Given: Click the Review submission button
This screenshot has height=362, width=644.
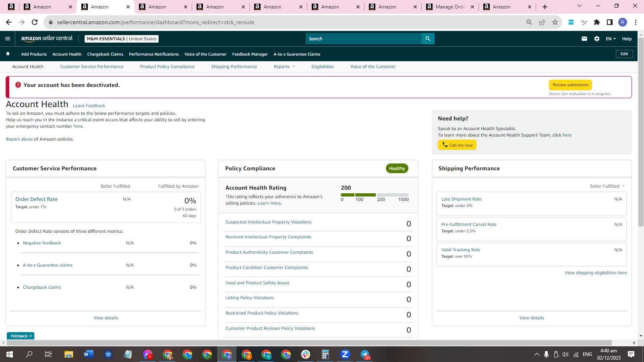Looking at the screenshot, I should coord(570,85).
